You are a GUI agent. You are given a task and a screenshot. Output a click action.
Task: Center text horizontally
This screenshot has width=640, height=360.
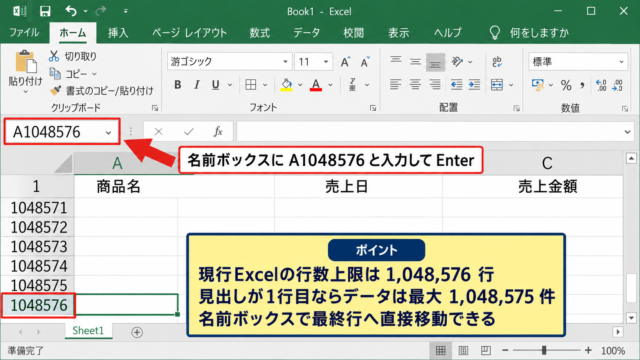tap(415, 85)
